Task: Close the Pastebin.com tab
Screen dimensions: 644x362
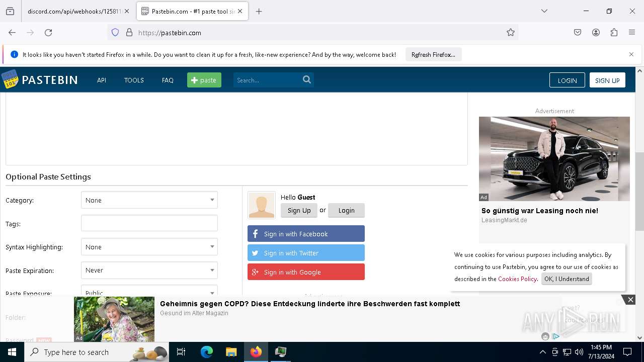Action: pyautogui.click(x=240, y=11)
